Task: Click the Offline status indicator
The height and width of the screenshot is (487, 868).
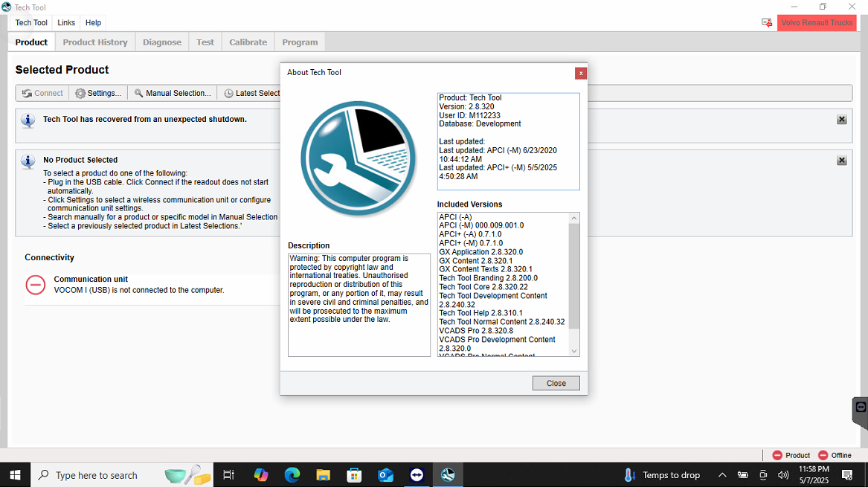Action: (x=835, y=455)
